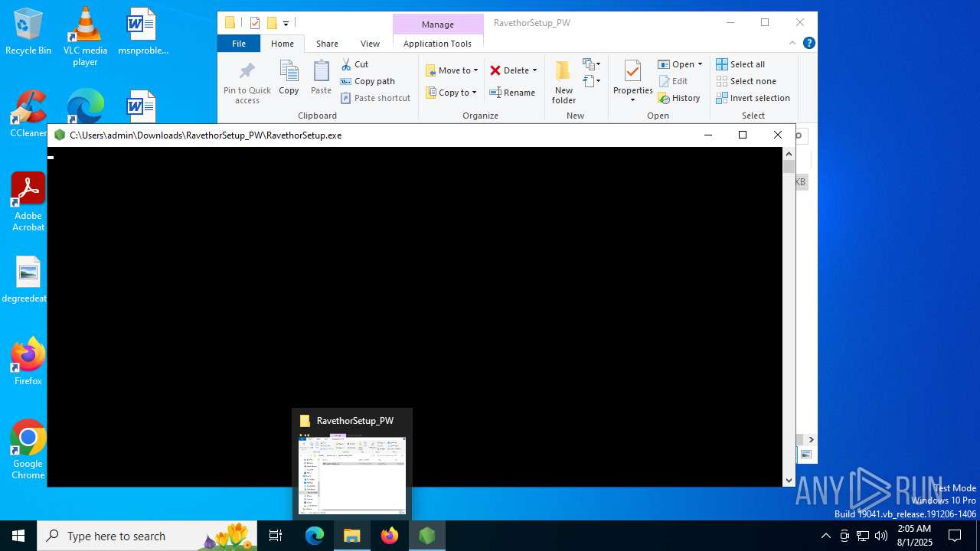Open notification center icon
980x551 pixels.
coord(955,536)
